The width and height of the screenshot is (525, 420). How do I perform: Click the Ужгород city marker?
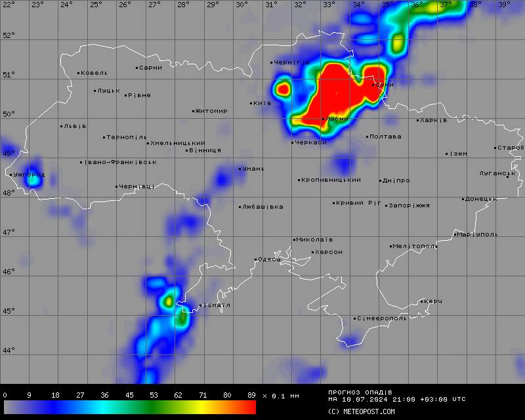point(12,175)
